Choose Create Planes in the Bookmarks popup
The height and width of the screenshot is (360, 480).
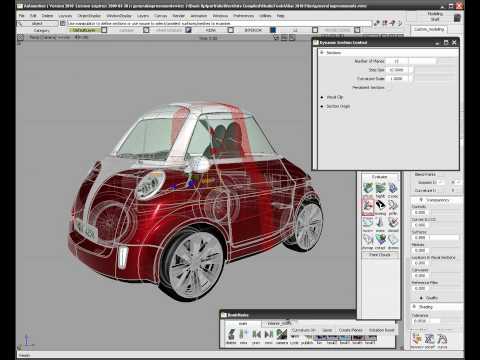(x=350, y=330)
